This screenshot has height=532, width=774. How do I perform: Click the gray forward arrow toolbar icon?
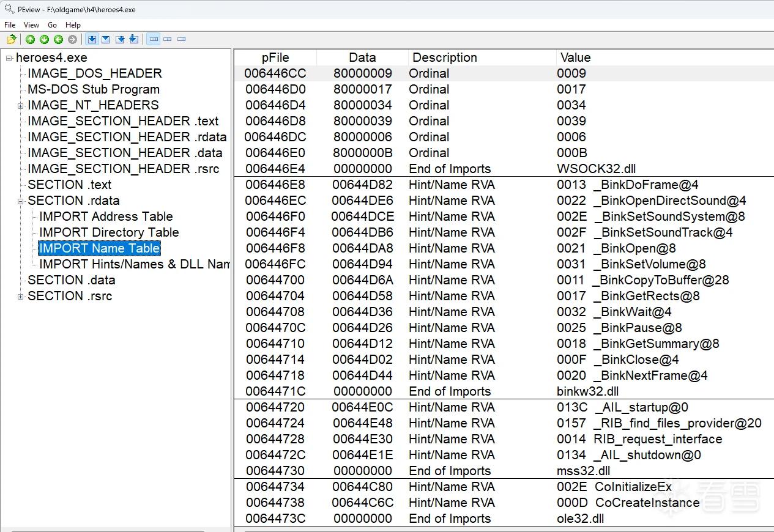[72, 40]
